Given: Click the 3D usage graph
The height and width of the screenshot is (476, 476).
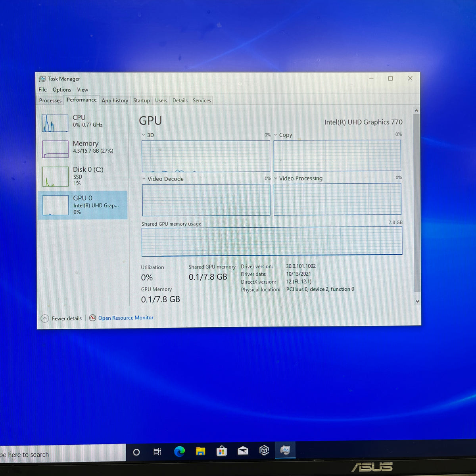Looking at the screenshot, I should pyautogui.click(x=206, y=156).
